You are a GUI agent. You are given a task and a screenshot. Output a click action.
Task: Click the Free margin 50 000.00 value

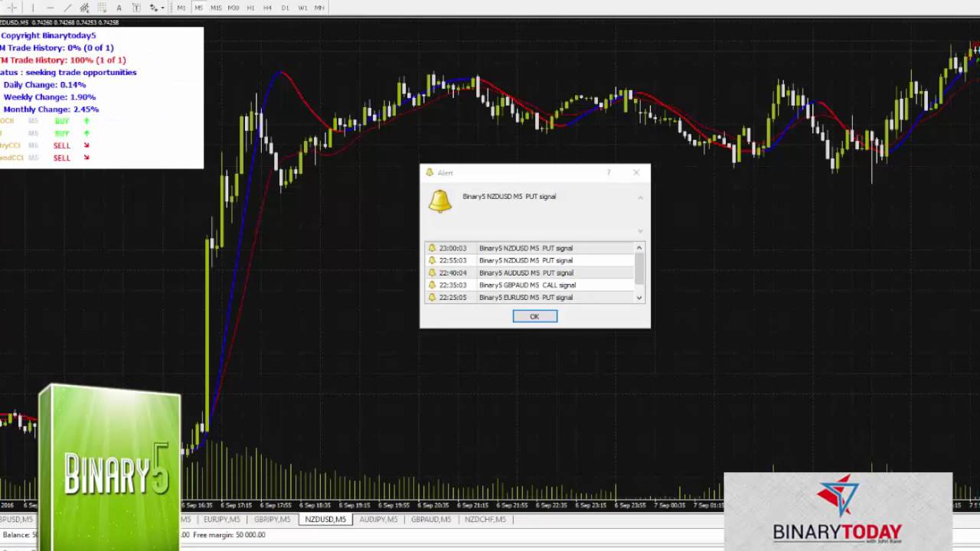[229, 535]
